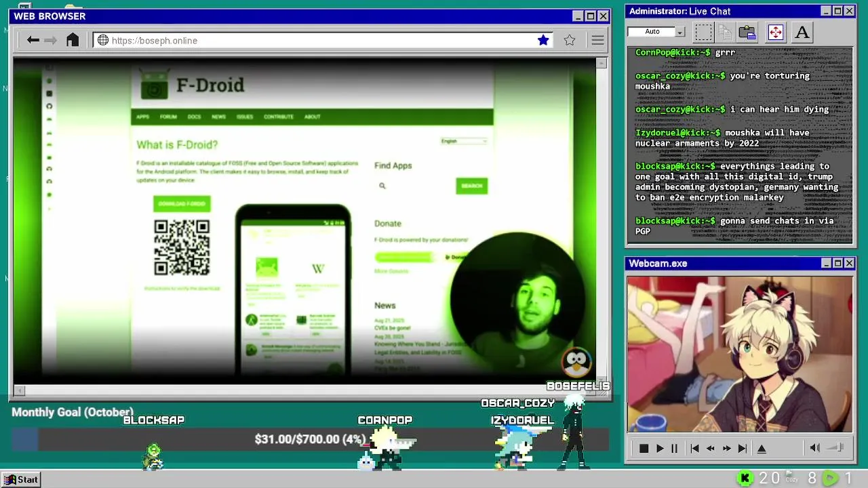The image size is (868, 488).
Task: Click the F-Droid QR code
Action: 182,247
